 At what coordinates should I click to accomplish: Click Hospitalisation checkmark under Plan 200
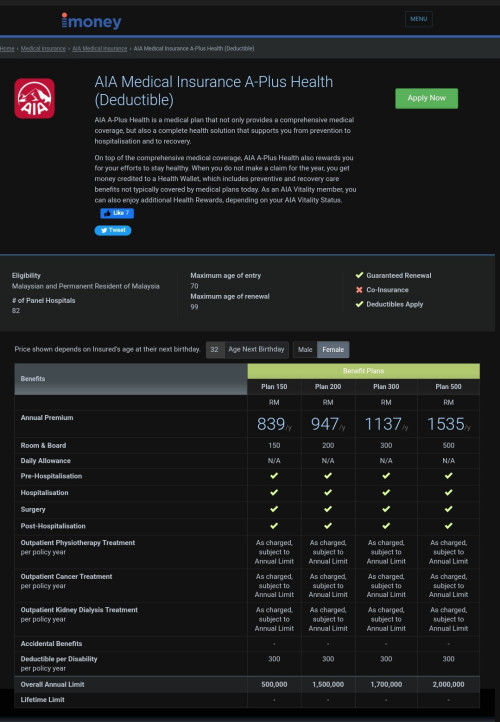coord(328,492)
